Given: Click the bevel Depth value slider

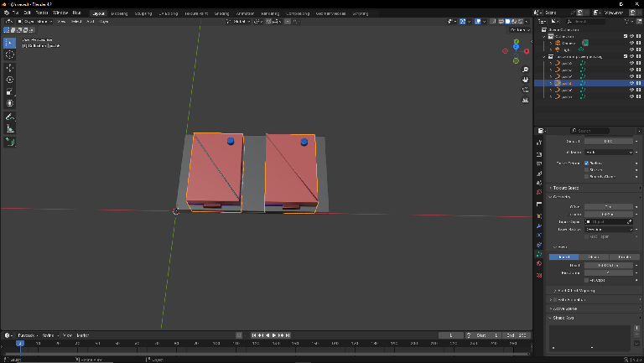Looking at the screenshot, I should click(x=609, y=265).
